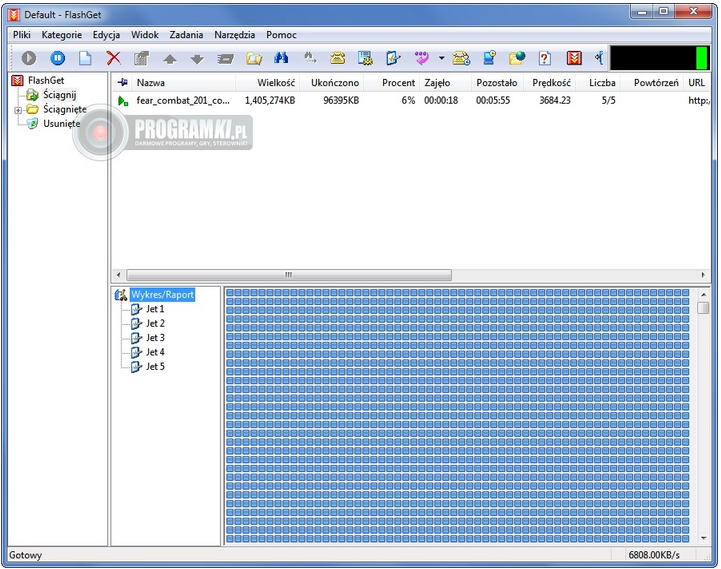This screenshot has height=569, width=721.
Task: Sort by the Nazwa column header
Action: click(184, 83)
